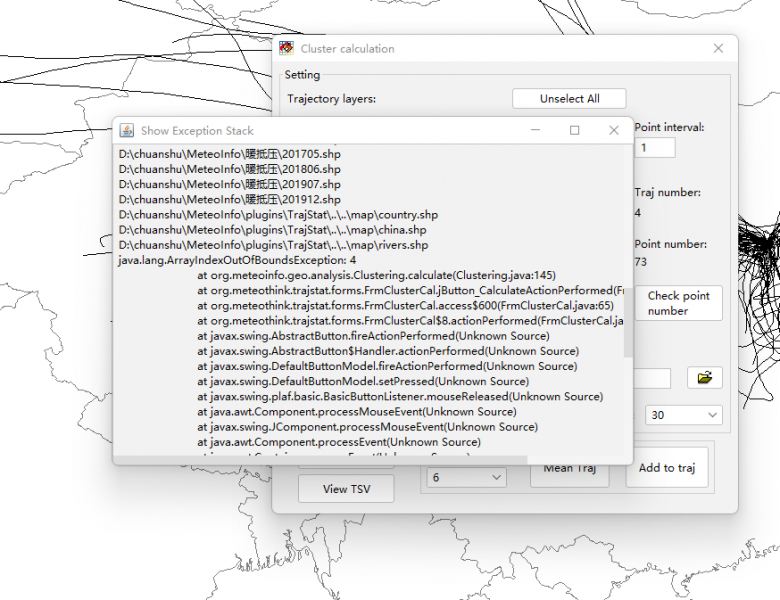Expand the dropdown showing 30
The width and height of the screenshot is (780, 600).
click(x=684, y=415)
